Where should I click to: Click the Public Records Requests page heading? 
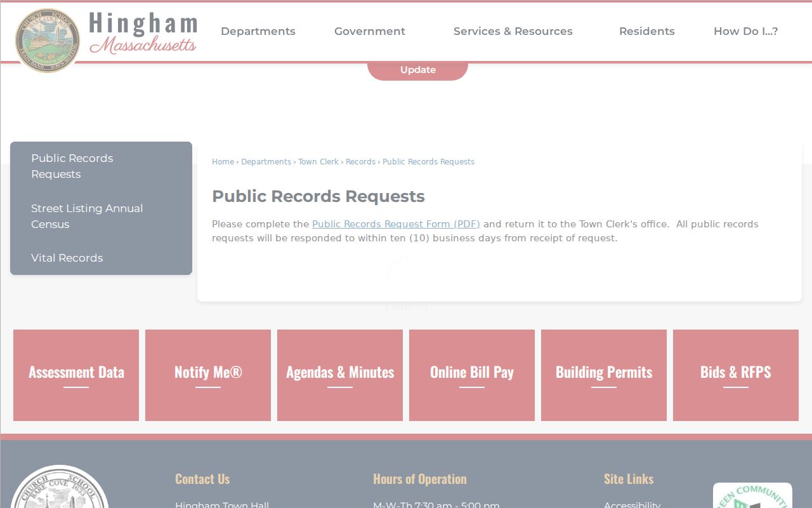coord(318,196)
